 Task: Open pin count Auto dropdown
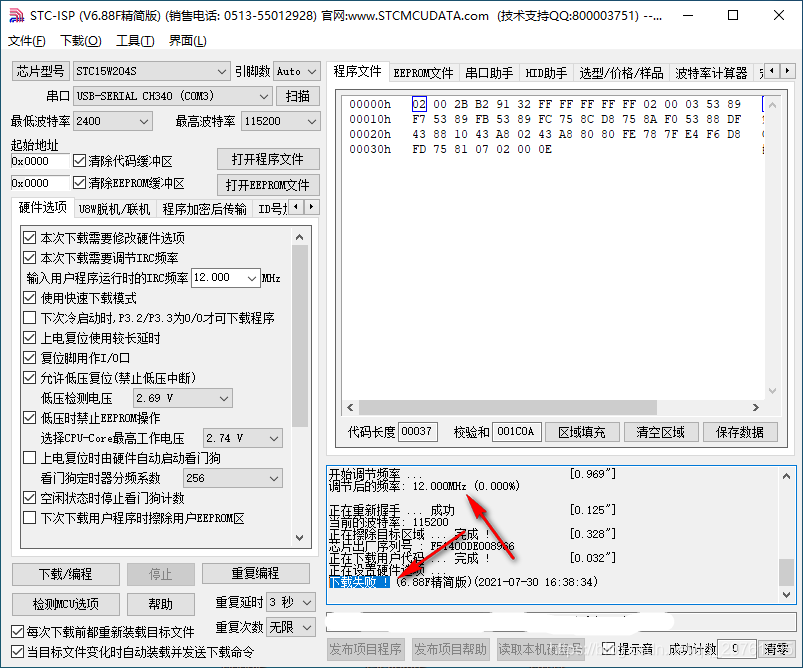[x=297, y=71]
